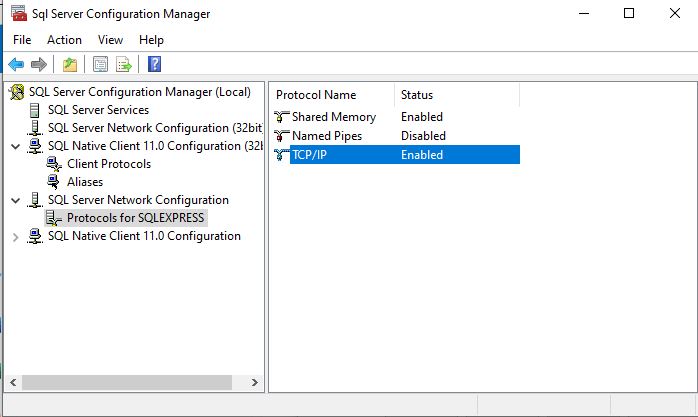Collapse SQL Native Client 11.0 Configuration (32bit) node
Screen dimensions: 698x417
[x=16, y=146]
